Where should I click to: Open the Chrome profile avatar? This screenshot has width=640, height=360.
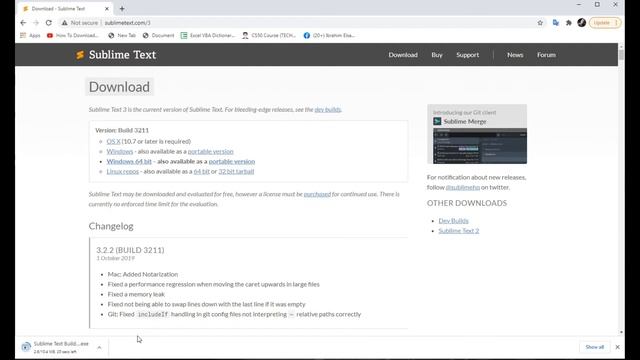click(x=582, y=23)
